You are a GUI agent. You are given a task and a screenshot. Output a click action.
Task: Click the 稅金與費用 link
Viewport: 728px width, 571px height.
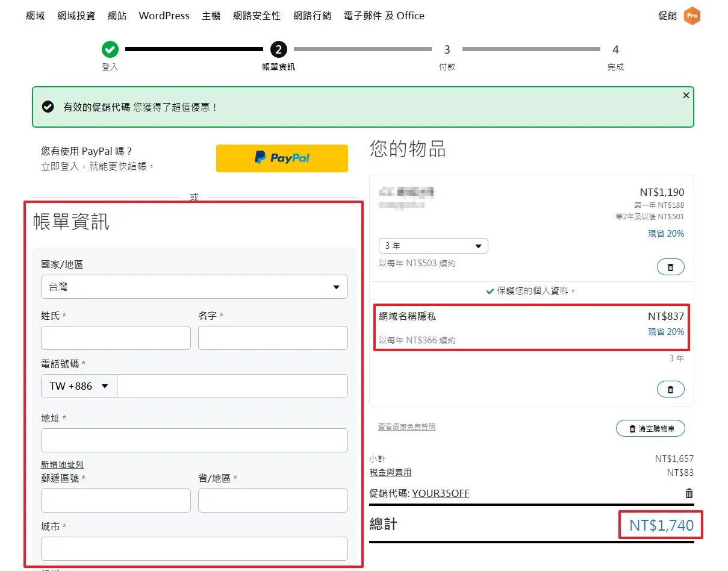pyautogui.click(x=390, y=473)
